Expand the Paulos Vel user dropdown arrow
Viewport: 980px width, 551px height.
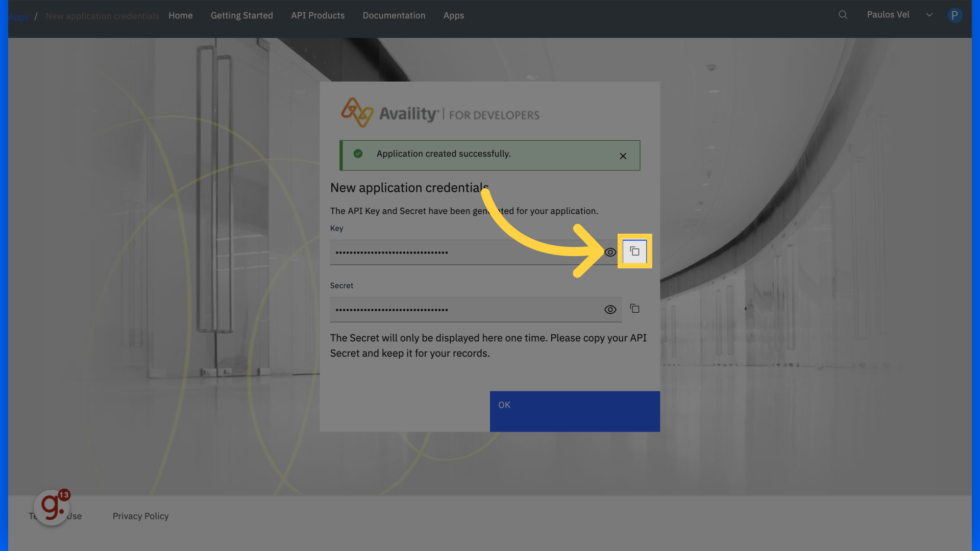click(929, 15)
